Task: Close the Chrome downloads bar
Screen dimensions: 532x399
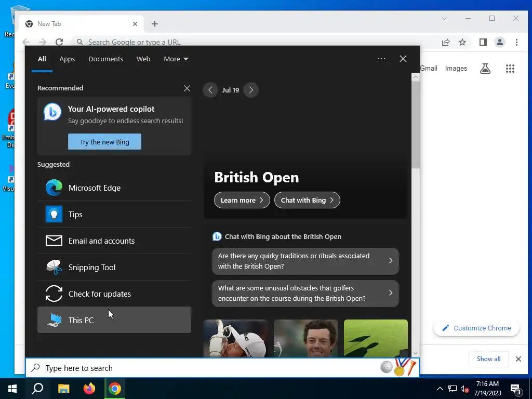Action: (x=518, y=359)
